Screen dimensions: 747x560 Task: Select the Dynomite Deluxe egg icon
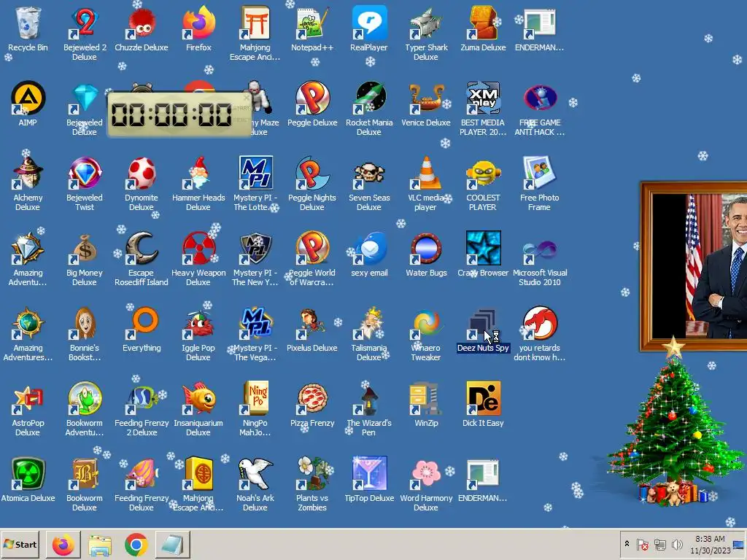pos(142,173)
